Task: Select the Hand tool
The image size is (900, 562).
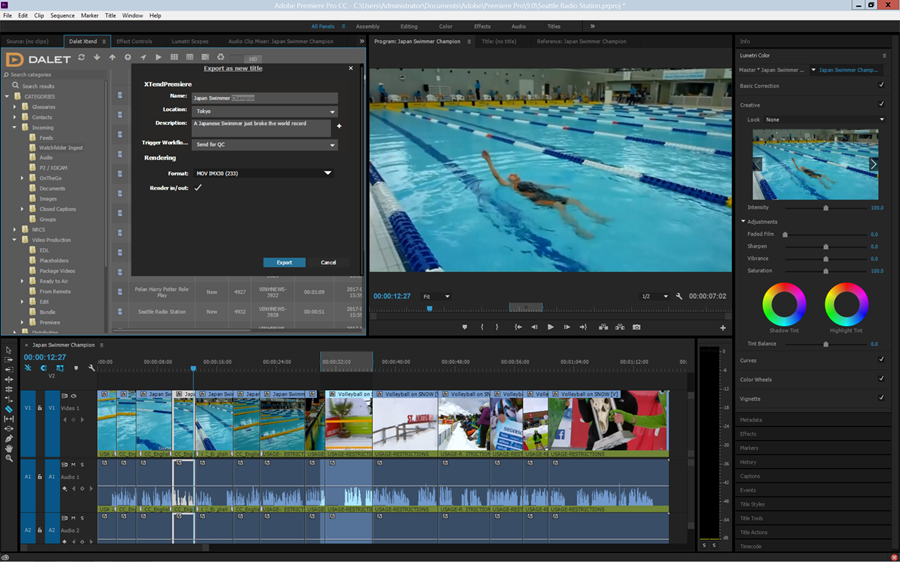Action: point(9,449)
